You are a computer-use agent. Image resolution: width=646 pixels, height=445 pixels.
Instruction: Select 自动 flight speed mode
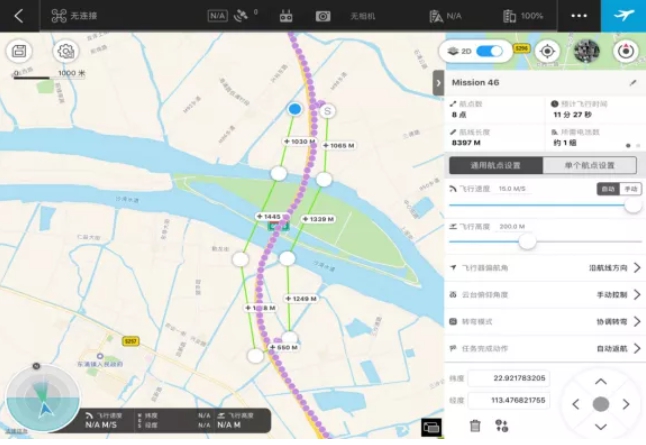607,188
